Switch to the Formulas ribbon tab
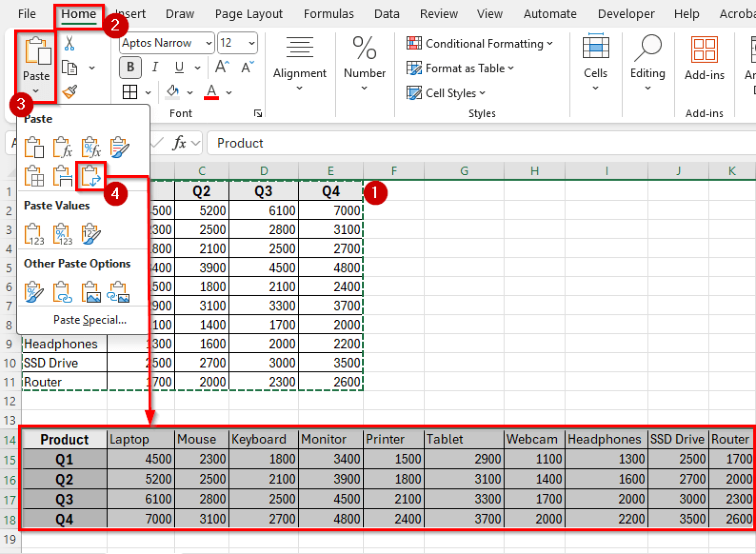 point(328,14)
